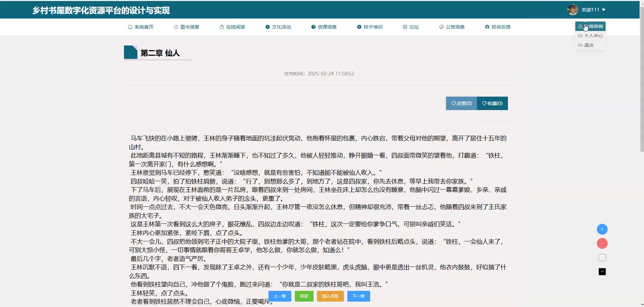Click the line starting 他看到铁柱望向自己
Viewport: 644px width, 307px height.
pos(259,284)
